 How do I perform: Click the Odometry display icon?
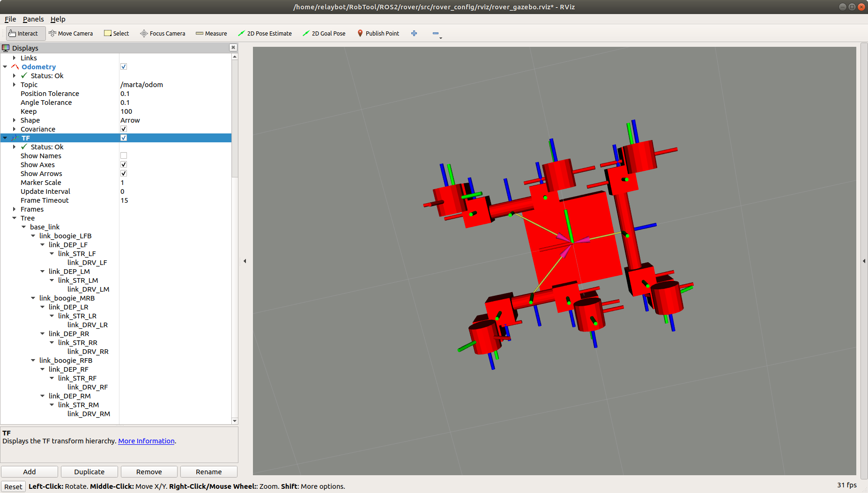[x=15, y=67]
